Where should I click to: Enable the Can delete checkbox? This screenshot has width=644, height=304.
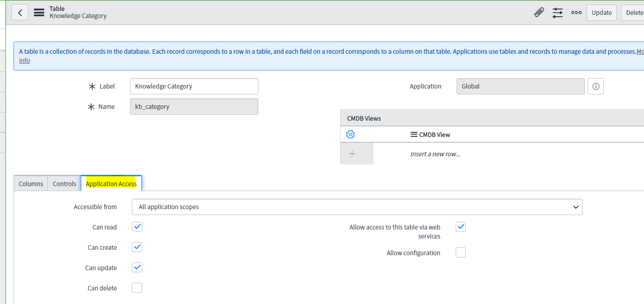tap(137, 287)
